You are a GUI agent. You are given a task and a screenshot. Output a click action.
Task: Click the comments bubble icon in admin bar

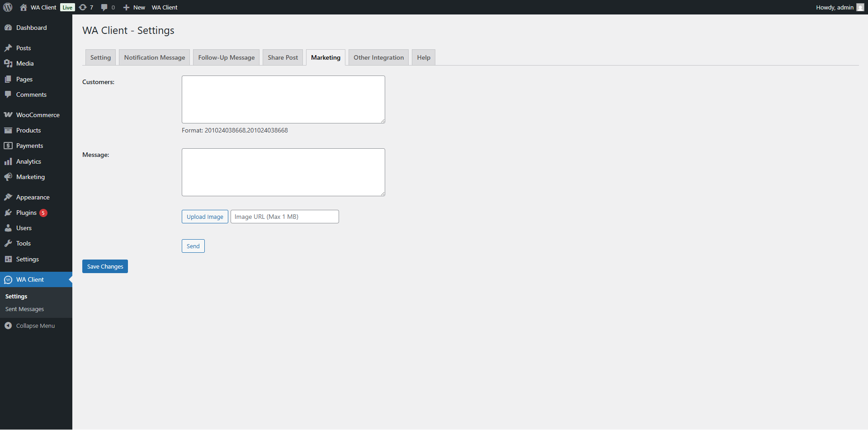point(104,7)
